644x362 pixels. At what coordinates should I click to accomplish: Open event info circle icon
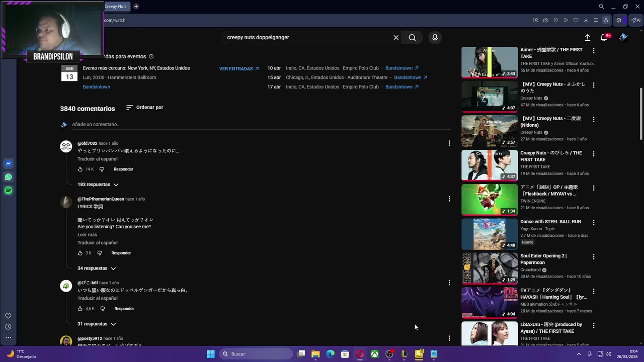pos(151,56)
